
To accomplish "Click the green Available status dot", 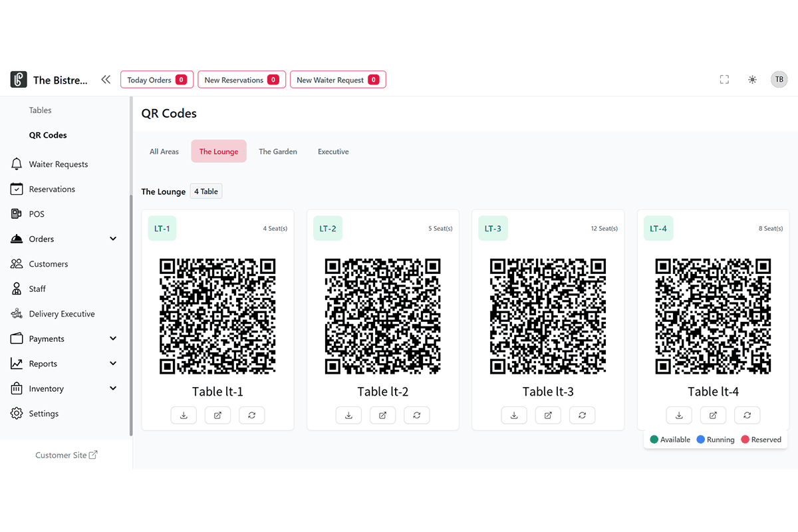I will tap(654, 440).
